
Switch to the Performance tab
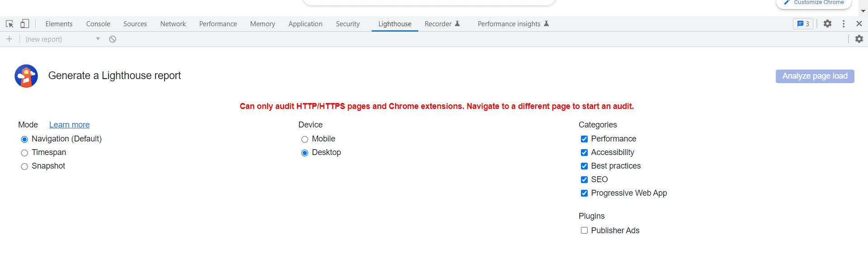click(x=218, y=24)
